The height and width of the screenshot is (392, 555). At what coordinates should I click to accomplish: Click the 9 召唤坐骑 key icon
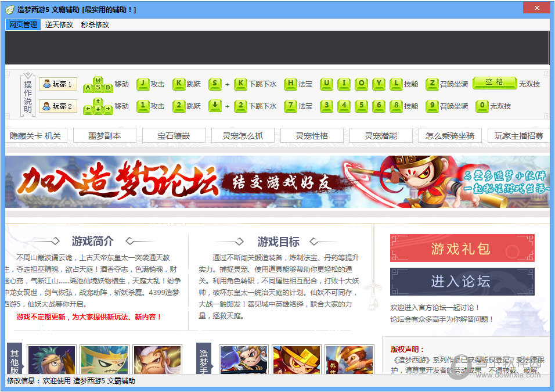[432, 106]
